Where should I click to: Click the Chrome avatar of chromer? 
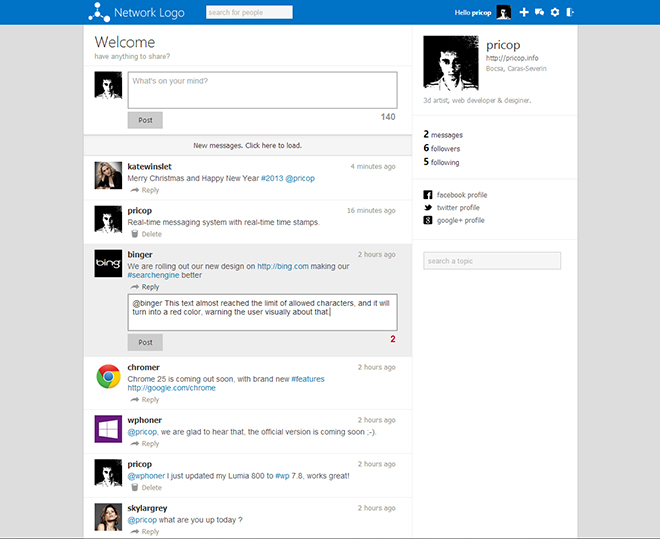108,376
